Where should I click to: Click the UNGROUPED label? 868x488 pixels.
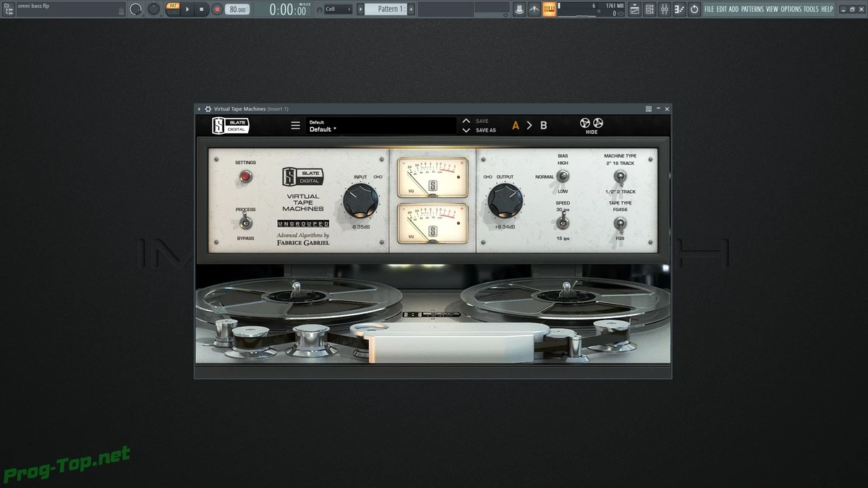click(303, 223)
